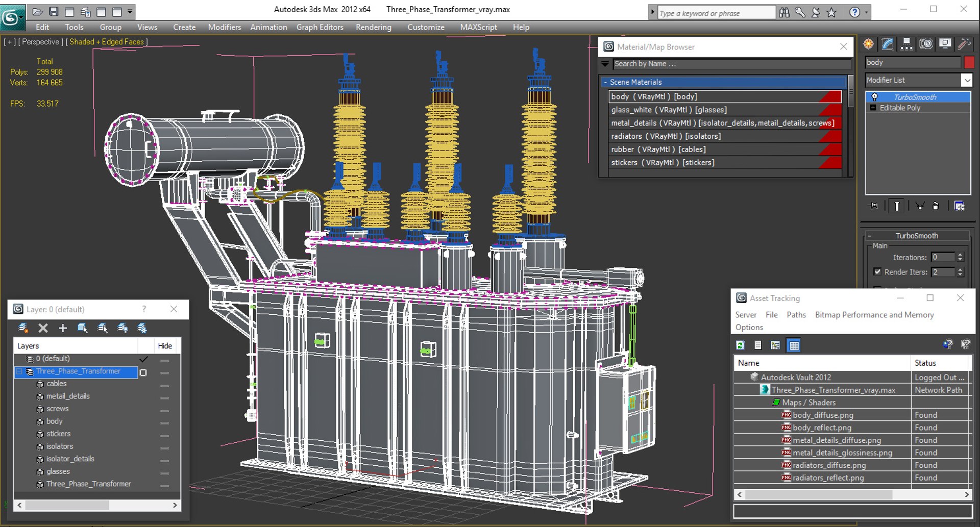The height and width of the screenshot is (527, 980).
Task: Expand Editable Poly plus in modifier stack
Action: tap(873, 108)
